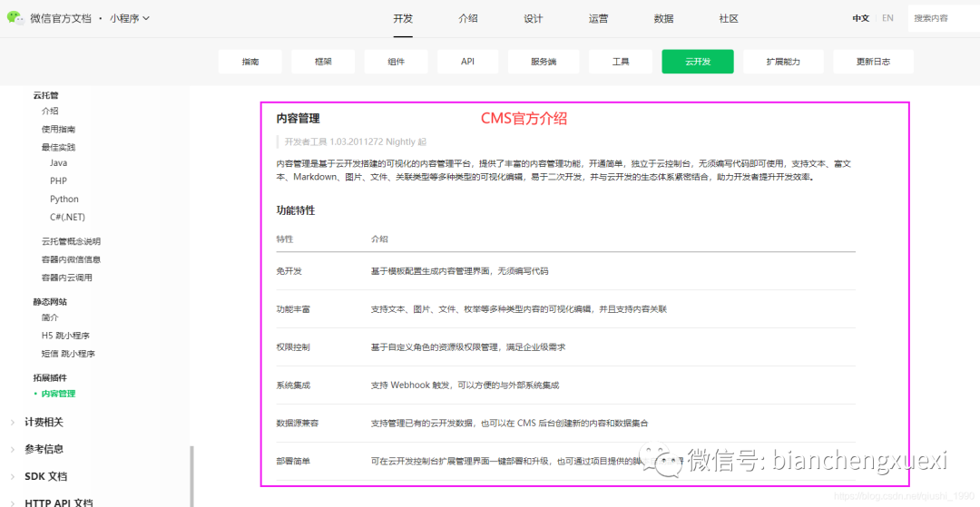The height and width of the screenshot is (507, 980).
Task: Click the 内容管理 page heading
Action: (x=299, y=118)
